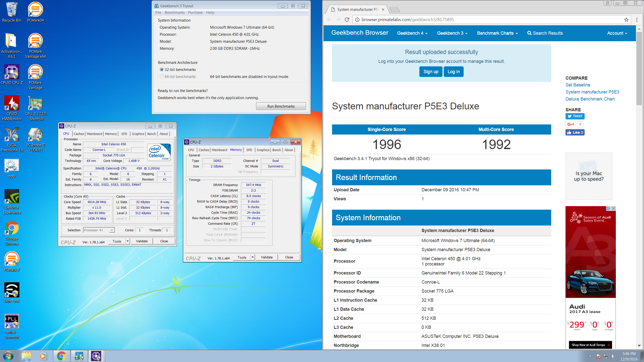Open GPU-Z.1.12.0 shortcut icon
The height and width of the screenshot is (362, 644).
[35, 108]
